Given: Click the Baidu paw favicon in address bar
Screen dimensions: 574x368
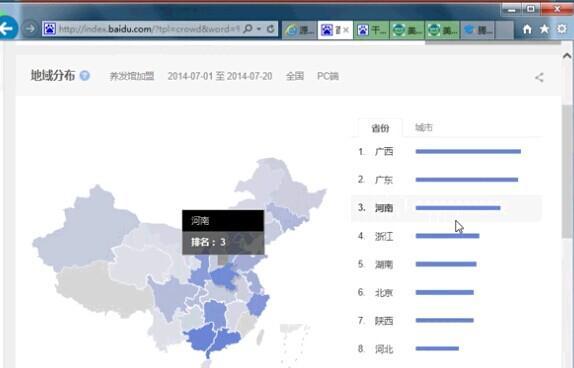Looking at the screenshot, I should 49,29.
